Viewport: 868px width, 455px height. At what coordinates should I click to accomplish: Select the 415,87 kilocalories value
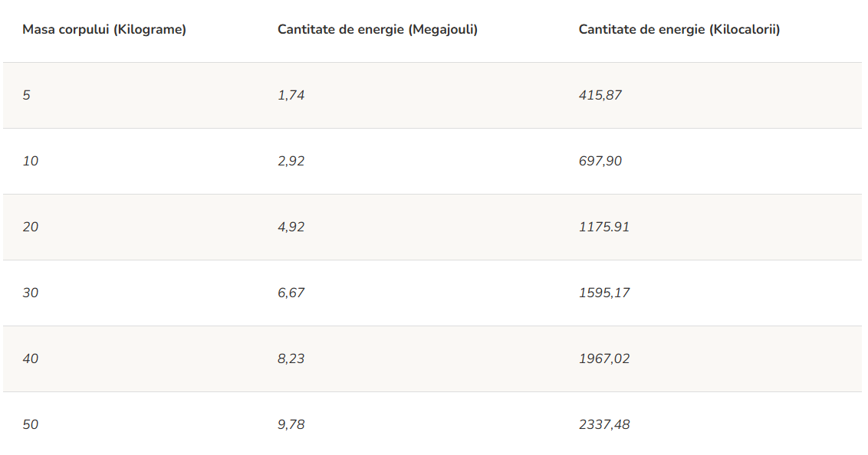coord(600,96)
